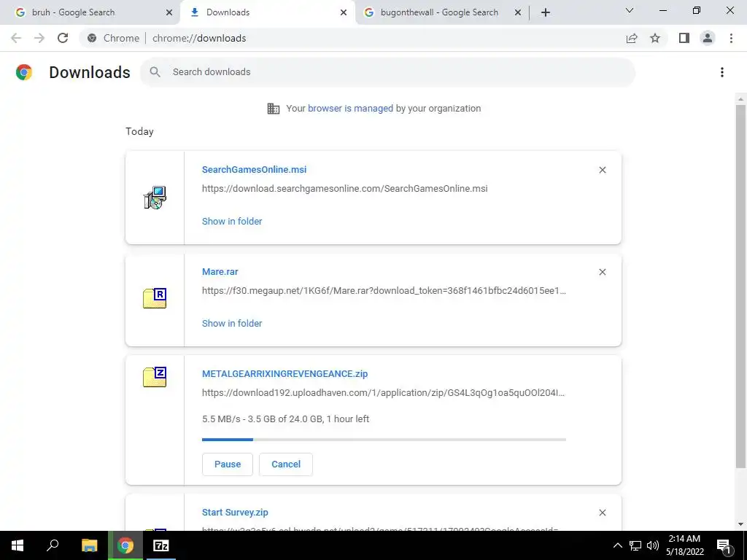Viewport: 747px width, 560px height.
Task: Open the Chrome side panel
Action: point(684,38)
